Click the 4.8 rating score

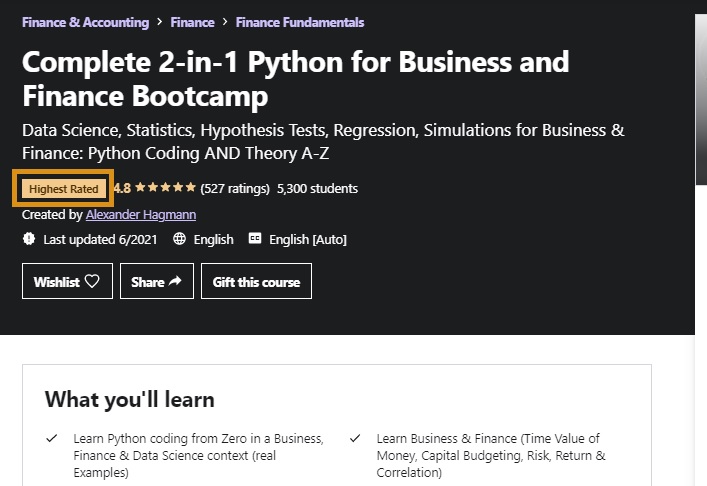pos(122,188)
